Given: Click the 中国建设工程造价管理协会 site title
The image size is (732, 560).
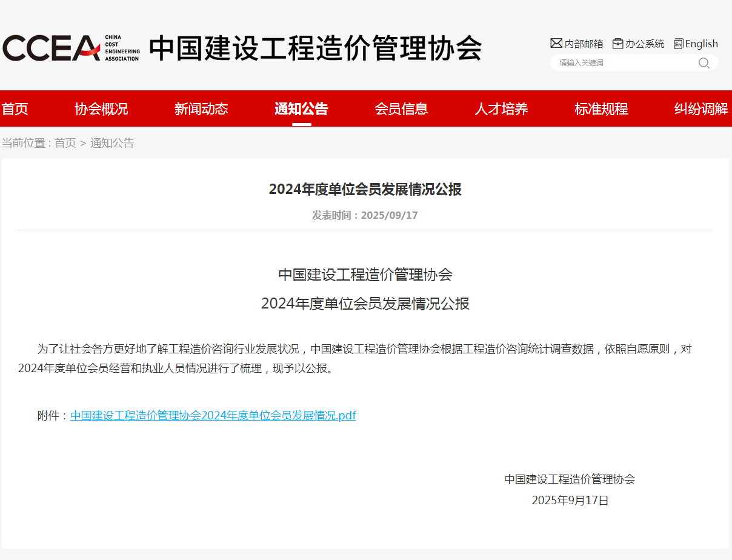Looking at the screenshot, I should tap(315, 48).
